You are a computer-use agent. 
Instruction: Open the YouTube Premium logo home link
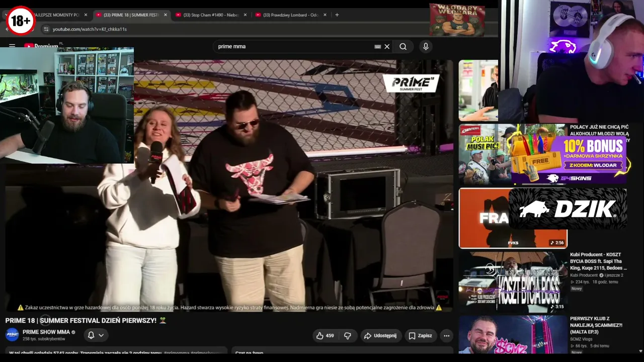pyautogui.click(x=41, y=46)
